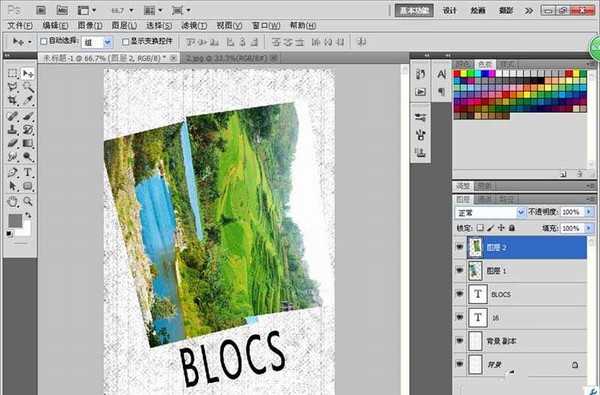Select the Move tool in the toolbox
This screenshot has width=600, height=395.
pos(28,73)
